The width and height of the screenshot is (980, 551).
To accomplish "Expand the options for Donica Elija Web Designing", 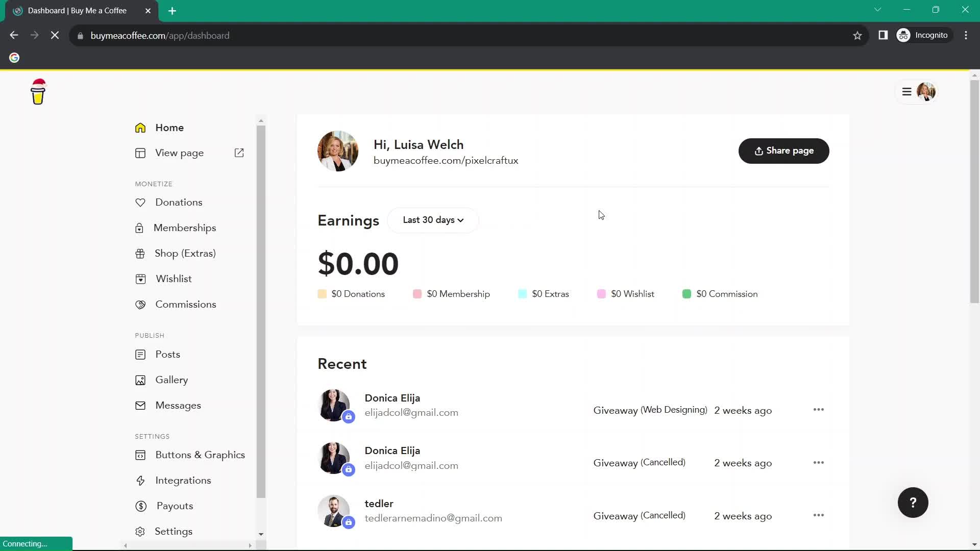I will (x=819, y=410).
